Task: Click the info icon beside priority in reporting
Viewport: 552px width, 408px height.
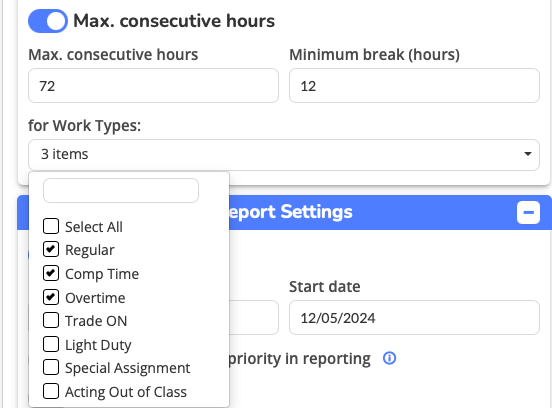Action: tap(389, 358)
